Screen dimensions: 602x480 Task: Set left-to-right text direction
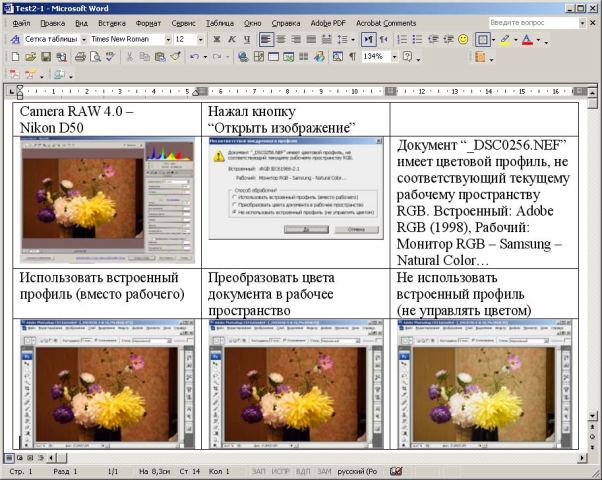click(368, 40)
